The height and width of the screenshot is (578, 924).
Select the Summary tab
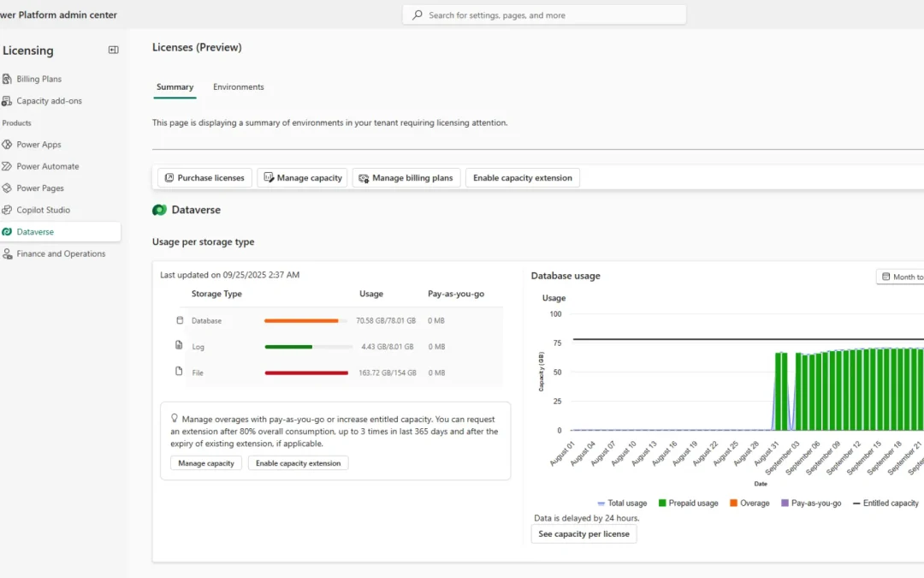175,87
